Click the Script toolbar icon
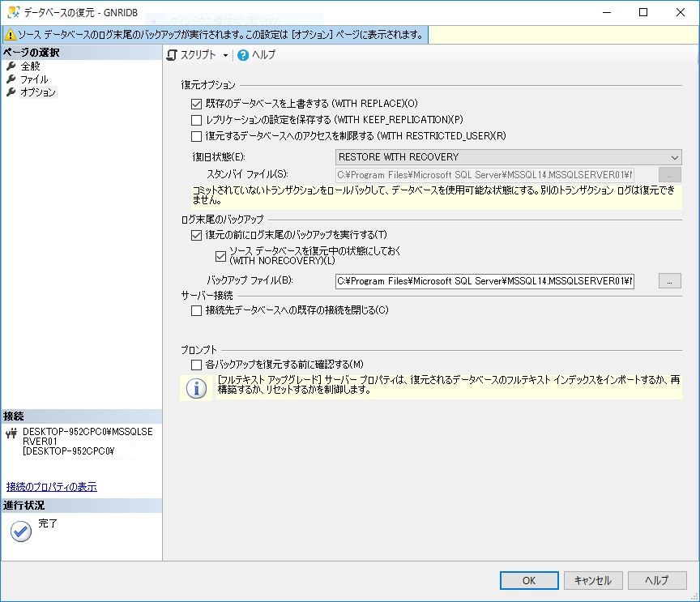The height and width of the screenshot is (602, 700). pos(172,55)
